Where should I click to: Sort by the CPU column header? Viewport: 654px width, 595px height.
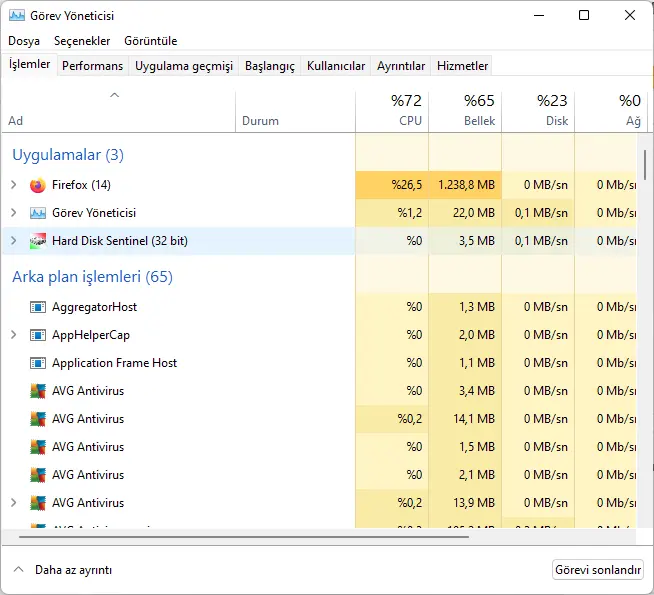coord(392,112)
